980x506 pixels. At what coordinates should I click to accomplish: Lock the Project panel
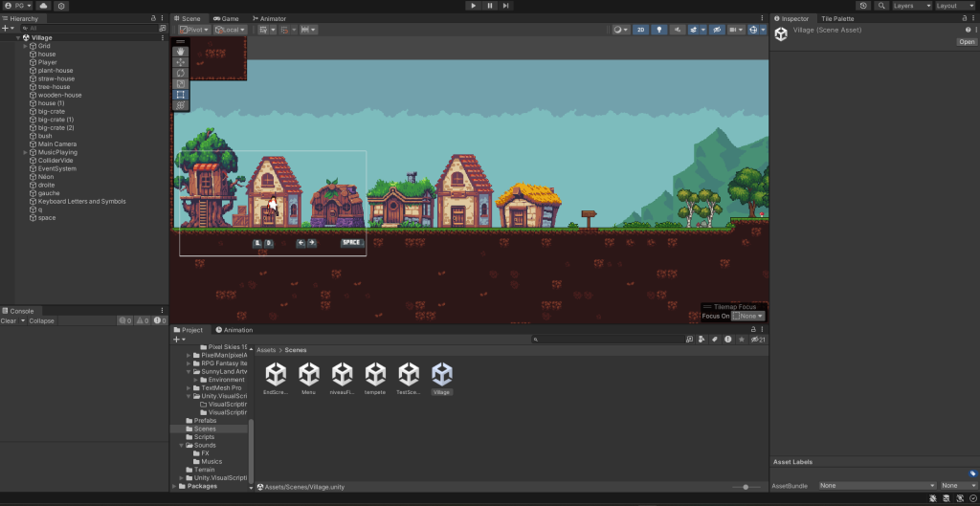[x=754, y=330]
